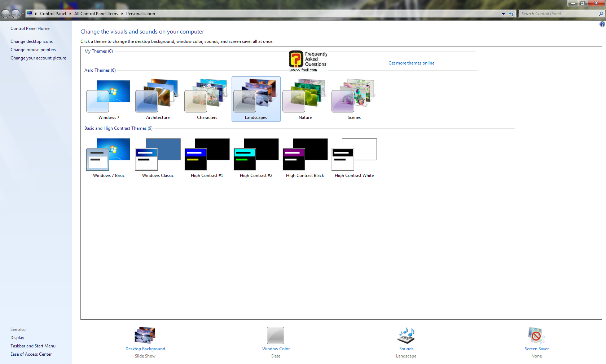Screen dimensions: 606x364
Task: Click the Aero Themes (6) heading
Action: click(100, 70)
